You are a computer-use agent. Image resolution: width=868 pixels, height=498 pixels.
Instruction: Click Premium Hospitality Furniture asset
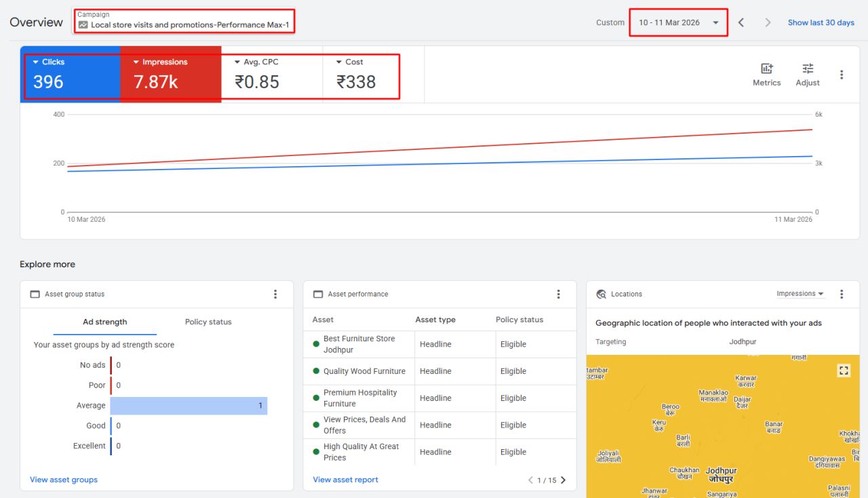click(360, 398)
